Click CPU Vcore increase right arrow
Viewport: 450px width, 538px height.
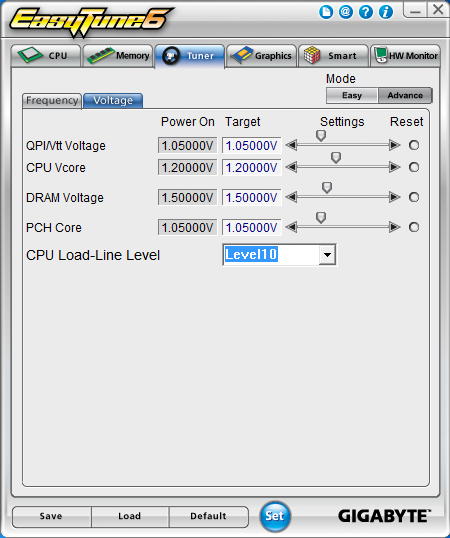395,167
